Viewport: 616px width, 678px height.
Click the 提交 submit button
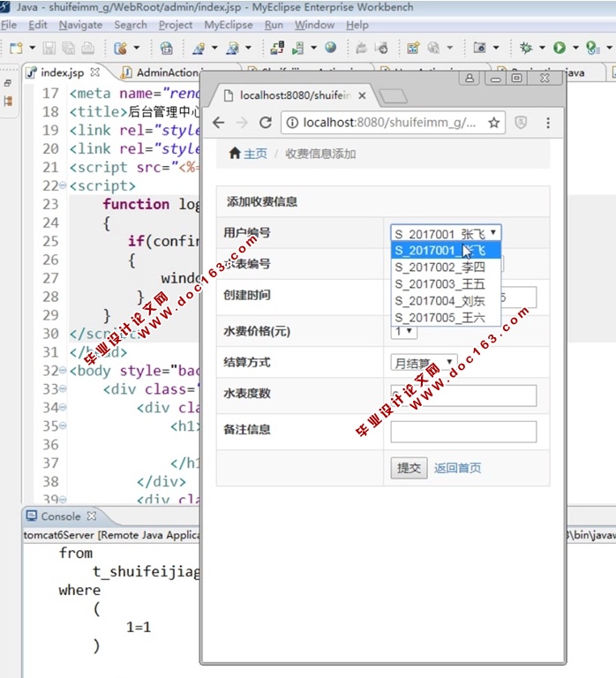[409, 468]
